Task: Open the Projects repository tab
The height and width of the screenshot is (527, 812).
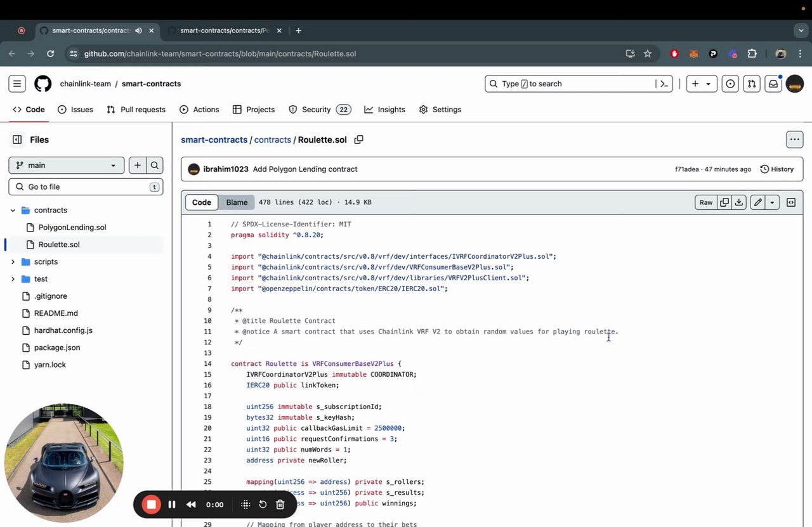Action: coord(254,110)
